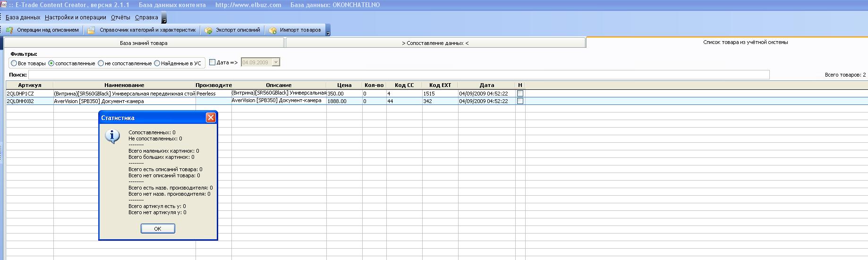The width and height of the screenshot is (868, 260).
Task: Sort by the Артикул column header
Action: (x=30, y=85)
